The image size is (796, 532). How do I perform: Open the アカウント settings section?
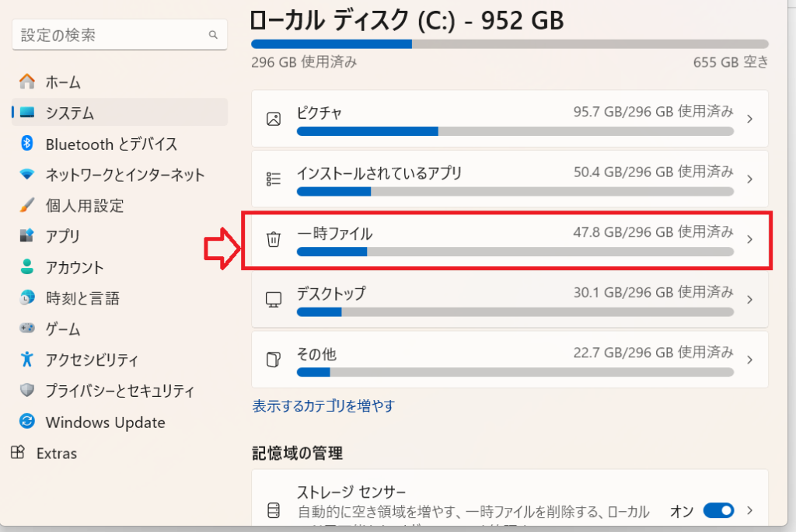[x=75, y=267]
